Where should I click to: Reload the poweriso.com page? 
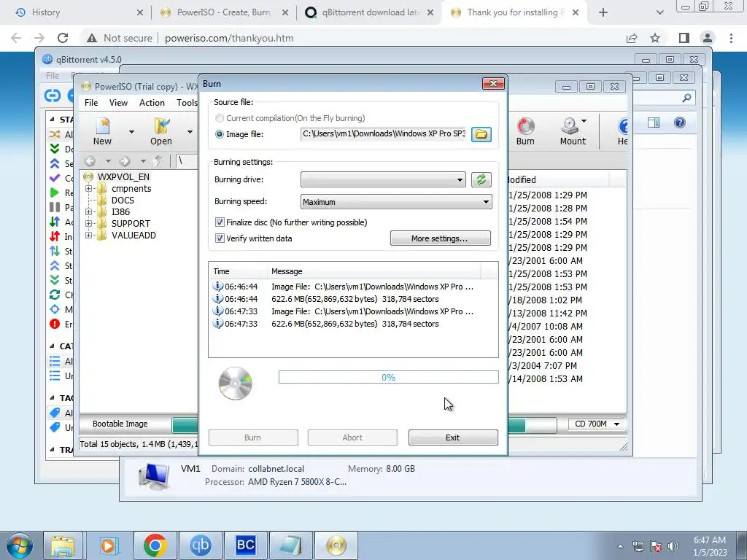click(63, 38)
